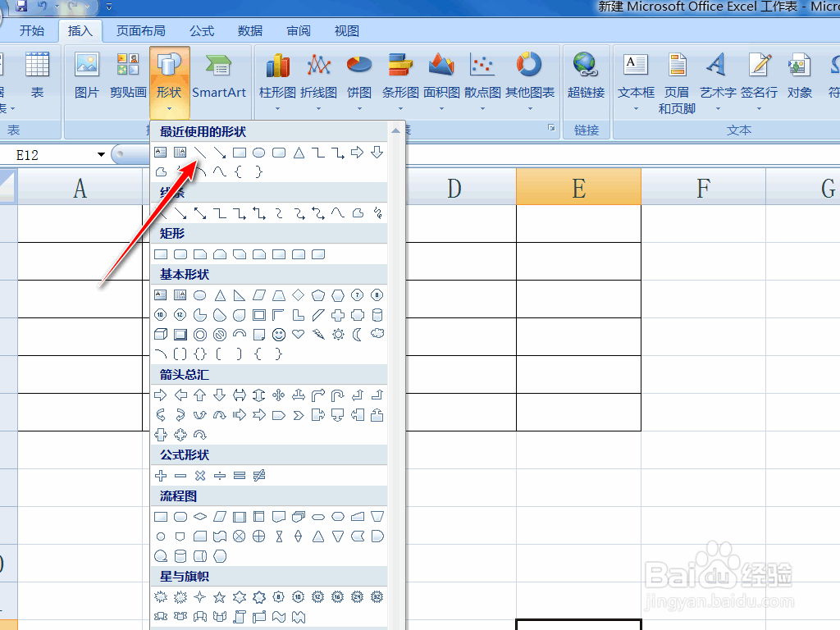The image size is (840, 630).
Task: Switch to the 开始 tab
Action: (32, 31)
